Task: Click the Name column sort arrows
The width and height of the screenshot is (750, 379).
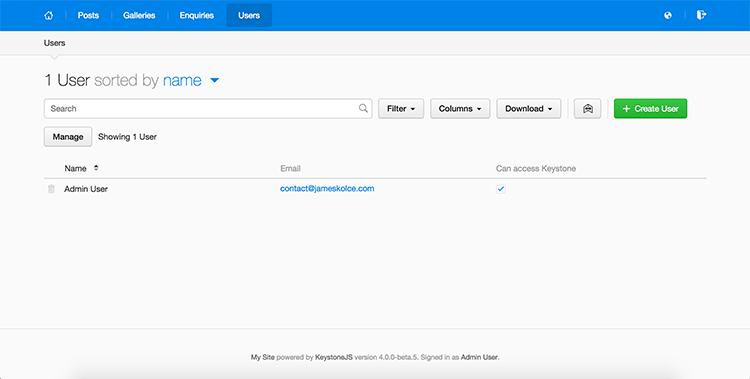Action: [x=96, y=168]
